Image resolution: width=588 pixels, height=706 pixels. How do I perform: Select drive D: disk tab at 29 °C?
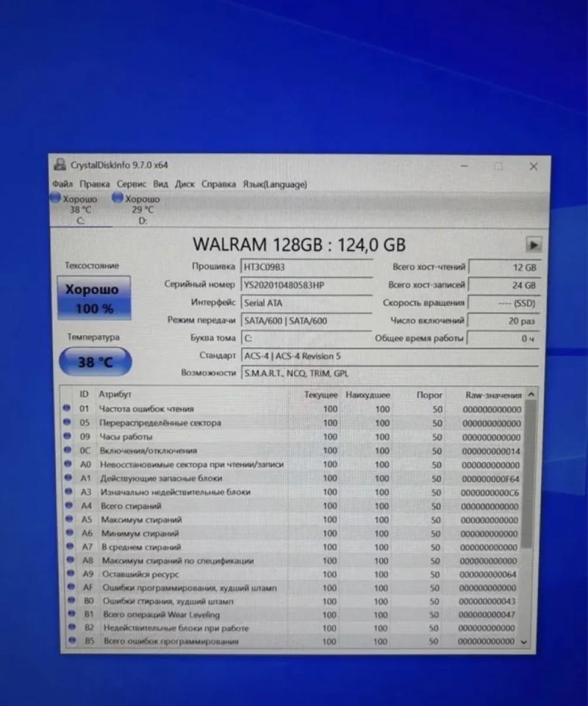point(143,210)
